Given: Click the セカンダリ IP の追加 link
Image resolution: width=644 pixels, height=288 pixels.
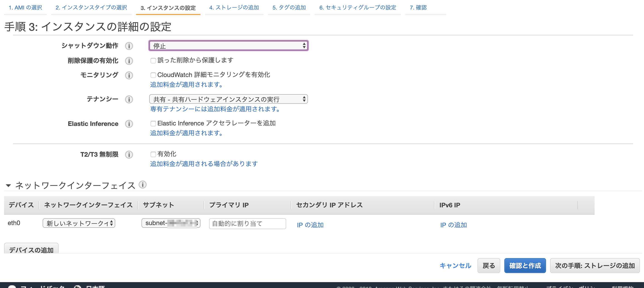Looking at the screenshot, I should pos(310,225).
